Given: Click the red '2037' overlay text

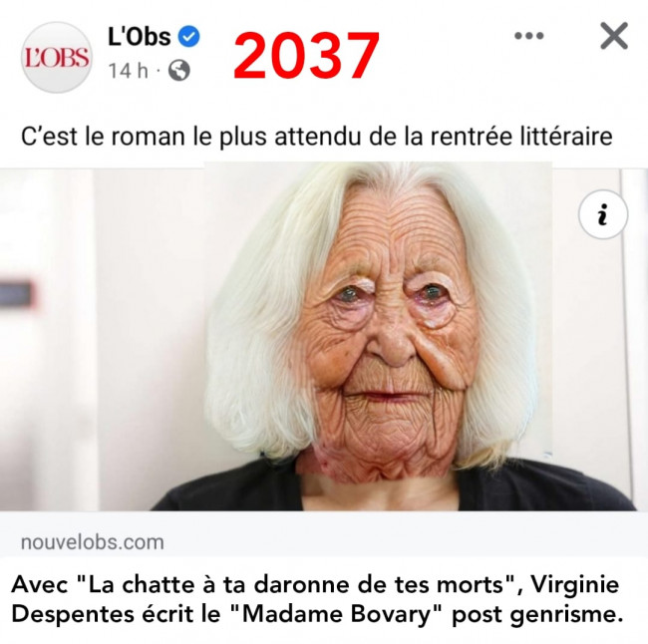Looking at the screenshot, I should 306,56.
